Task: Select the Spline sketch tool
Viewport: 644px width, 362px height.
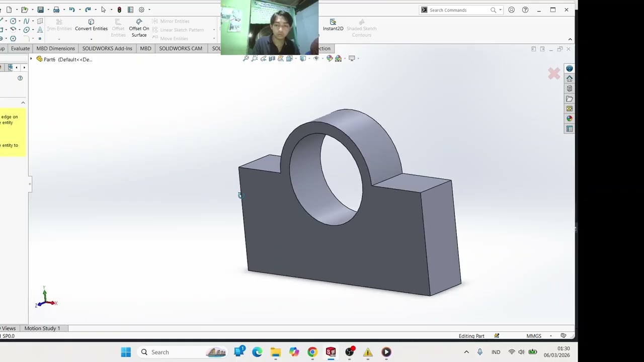Action: [x=26, y=21]
